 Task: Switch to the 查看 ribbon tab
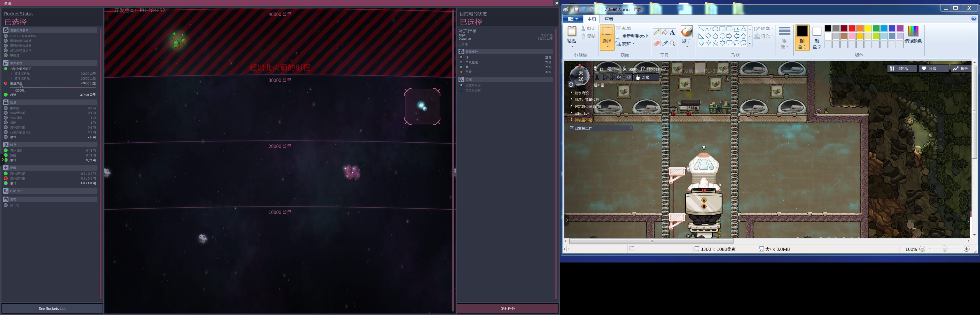609,19
